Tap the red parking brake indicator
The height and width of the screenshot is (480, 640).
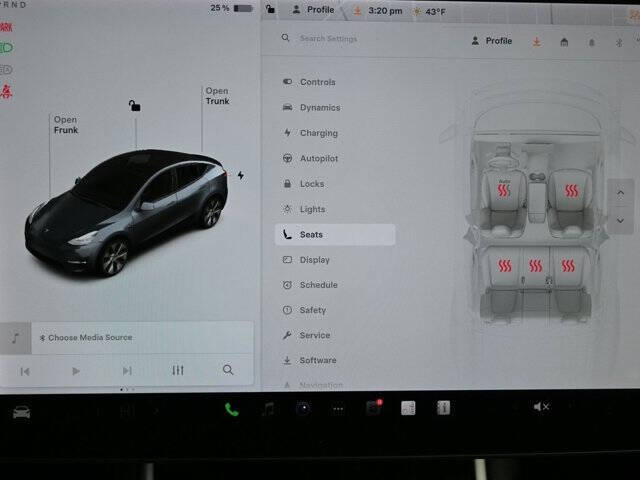(x=6, y=27)
